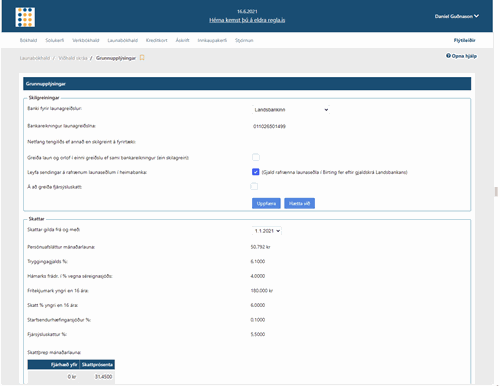Screen dimensions: 500x386
Task: Open bank dropdown showing Landsbankinn
Action: point(291,110)
